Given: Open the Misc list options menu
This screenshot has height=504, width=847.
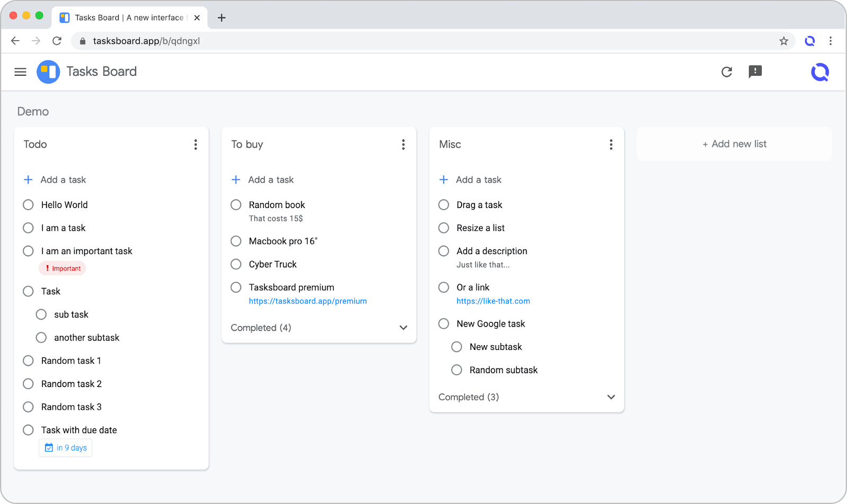Looking at the screenshot, I should (x=611, y=144).
